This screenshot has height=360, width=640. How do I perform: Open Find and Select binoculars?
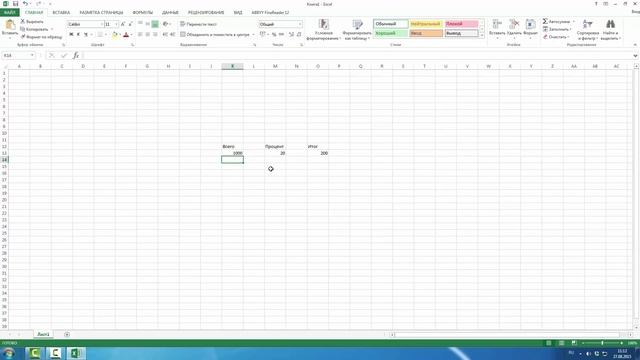pyautogui.click(x=610, y=29)
